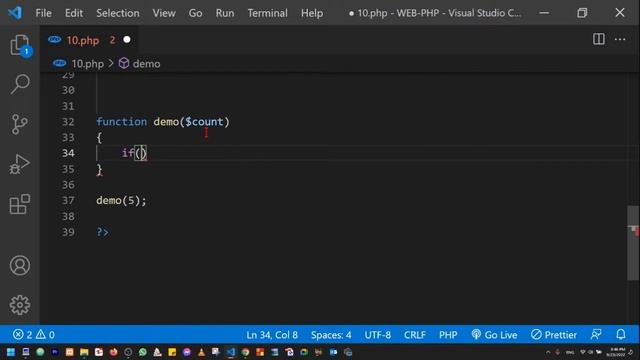The image size is (640, 360).
Task: Open the Extensions view
Action: pyautogui.click(x=20, y=204)
